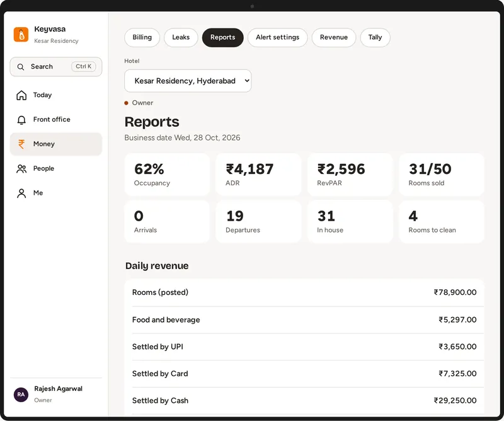Focus the Search field
This screenshot has width=504, height=421.
[56, 67]
